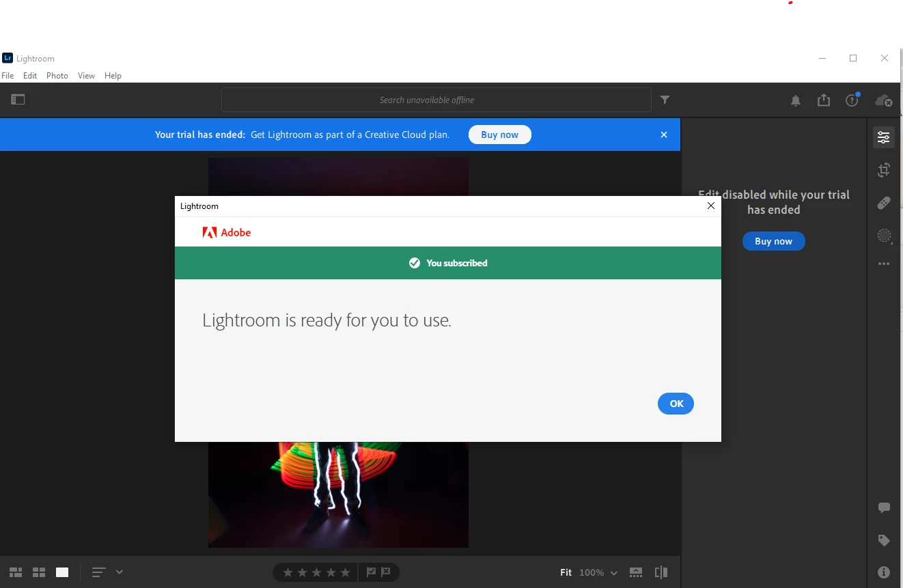Open the File menu
Viewport: 903px width, 588px height.
click(x=8, y=76)
